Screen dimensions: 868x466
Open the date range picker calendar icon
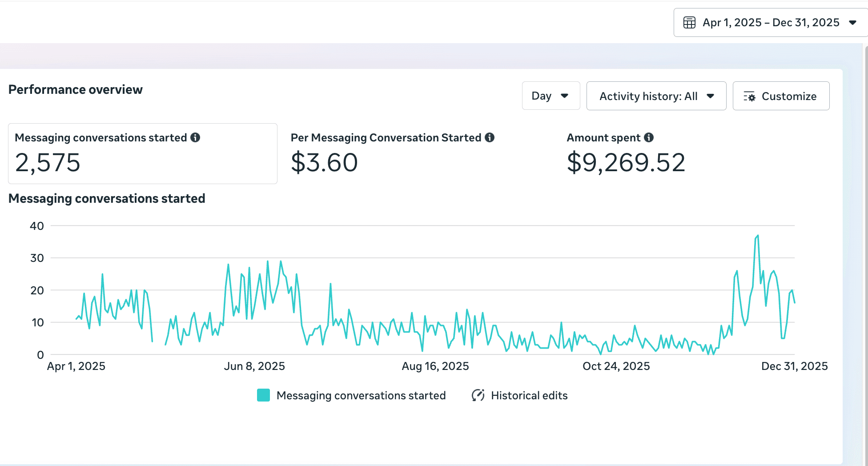pos(689,22)
